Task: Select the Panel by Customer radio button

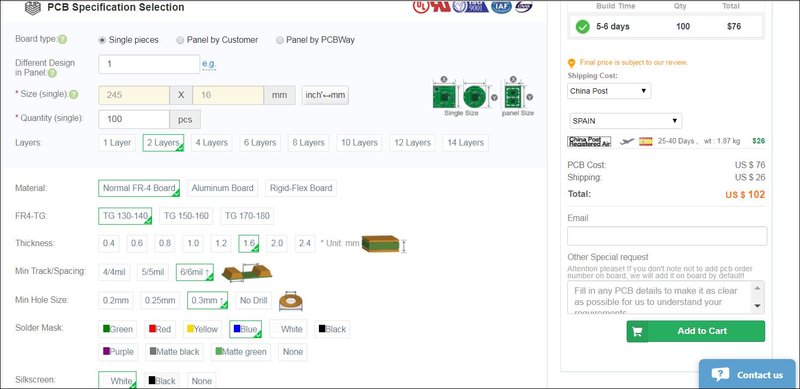Action: tap(180, 40)
